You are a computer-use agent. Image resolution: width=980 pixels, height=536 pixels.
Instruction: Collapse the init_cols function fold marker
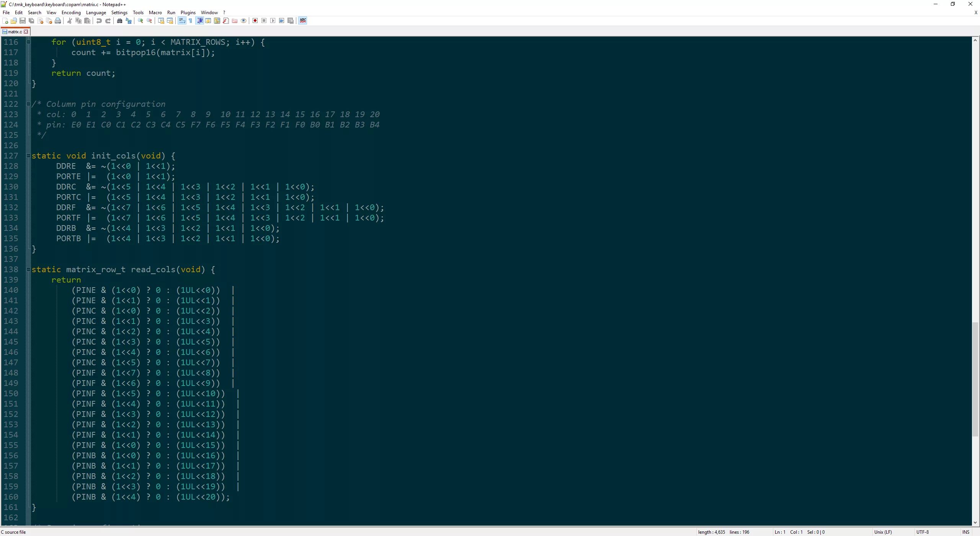28,156
